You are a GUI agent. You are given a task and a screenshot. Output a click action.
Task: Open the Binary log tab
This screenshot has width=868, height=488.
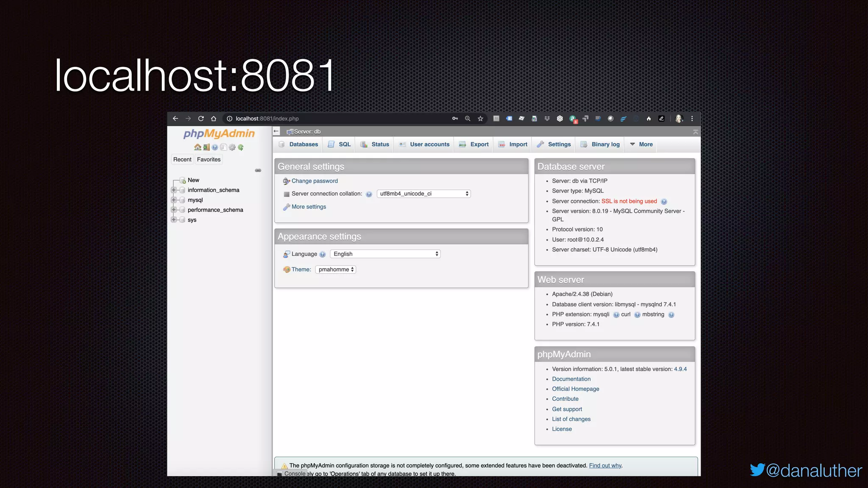(600, 144)
